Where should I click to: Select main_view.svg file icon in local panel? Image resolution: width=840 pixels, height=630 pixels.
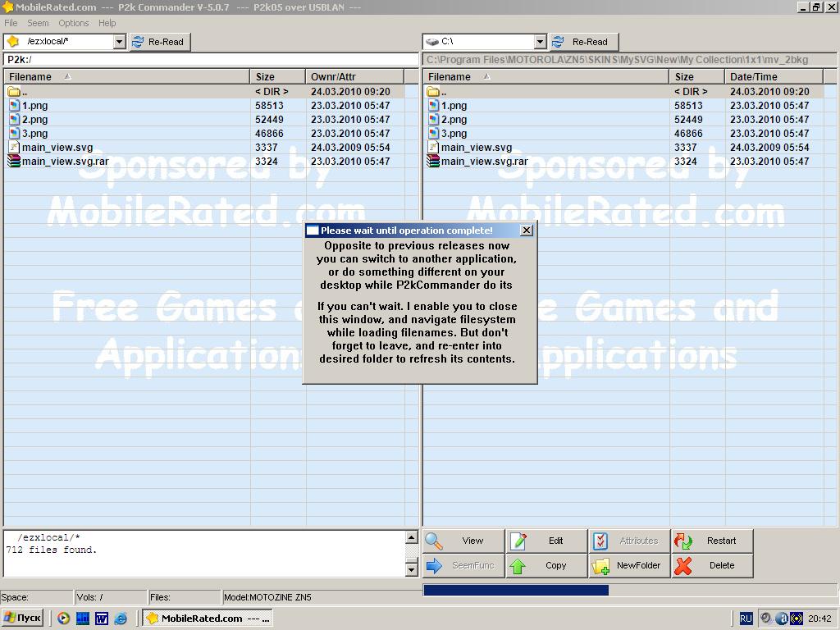[x=433, y=148]
